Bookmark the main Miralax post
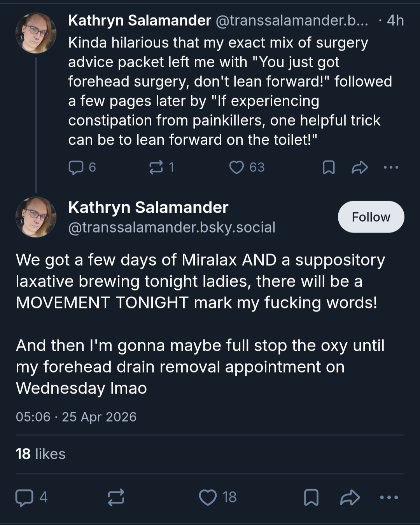This screenshot has width=420, height=525. coord(311,497)
